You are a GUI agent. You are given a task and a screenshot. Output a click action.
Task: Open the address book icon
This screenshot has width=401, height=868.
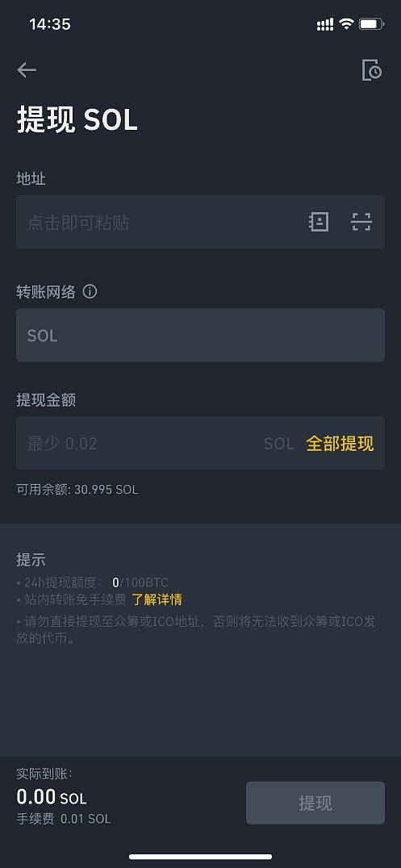click(x=319, y=222)
